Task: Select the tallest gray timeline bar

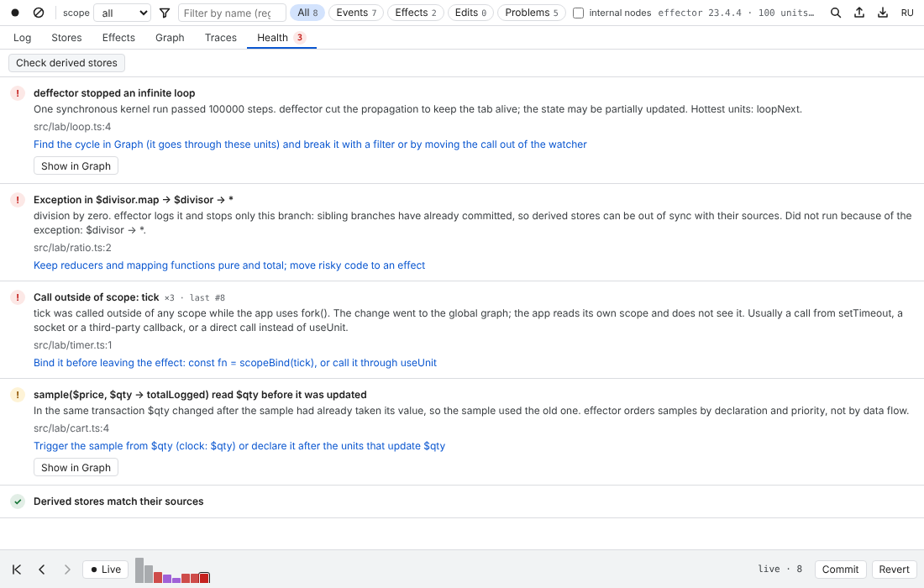Action: [x=139, y=570]
